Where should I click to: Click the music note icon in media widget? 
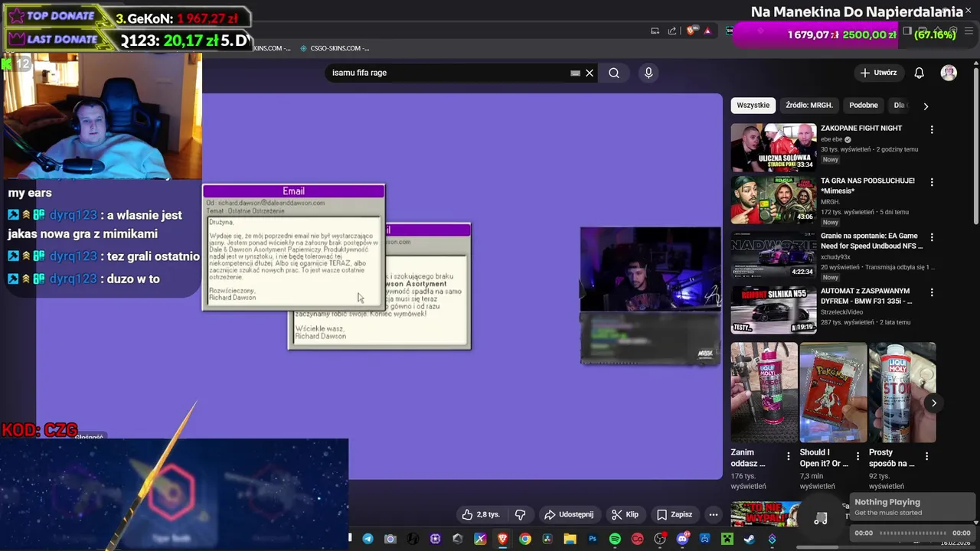[821, 519]
